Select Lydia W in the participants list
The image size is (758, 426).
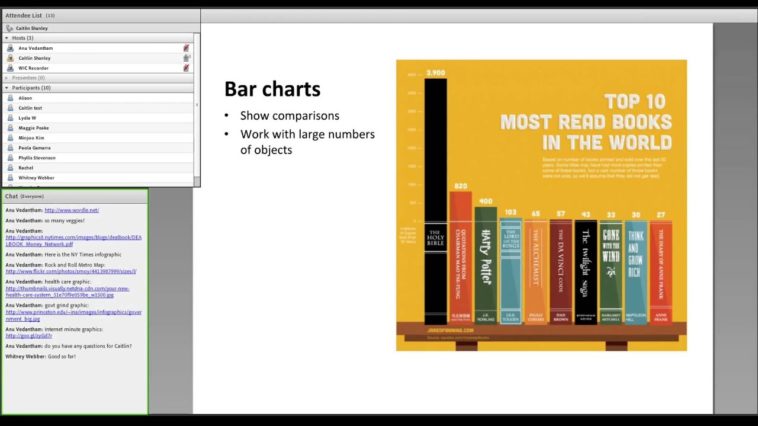pos(27,118)
